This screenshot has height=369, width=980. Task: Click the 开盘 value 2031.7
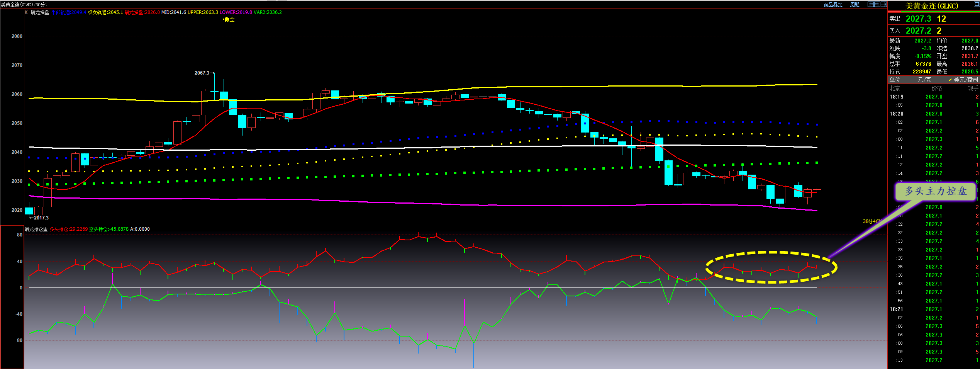pyautogui.click(x=970, y=56)
